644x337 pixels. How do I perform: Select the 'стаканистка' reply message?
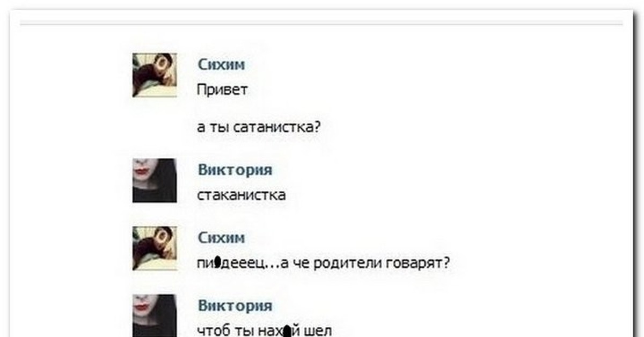click(x=241, y=195)
